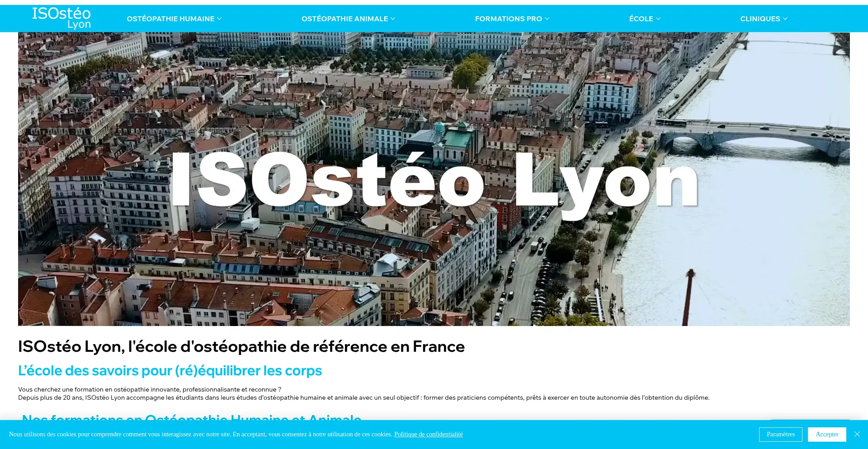The width and height of the screenshot is (868, 449).
Task: Follow the Politique de confidentialité link
Action: pos(428,434)
